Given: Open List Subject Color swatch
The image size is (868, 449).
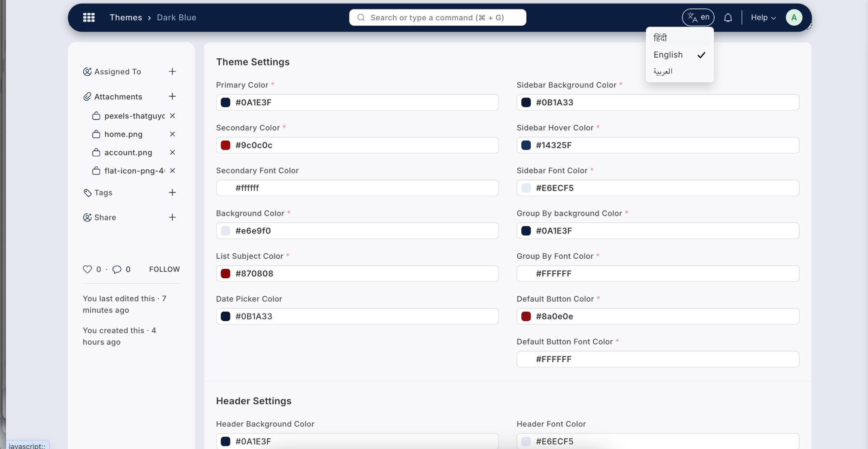Looking at the screenshot, I should (226, 273).
